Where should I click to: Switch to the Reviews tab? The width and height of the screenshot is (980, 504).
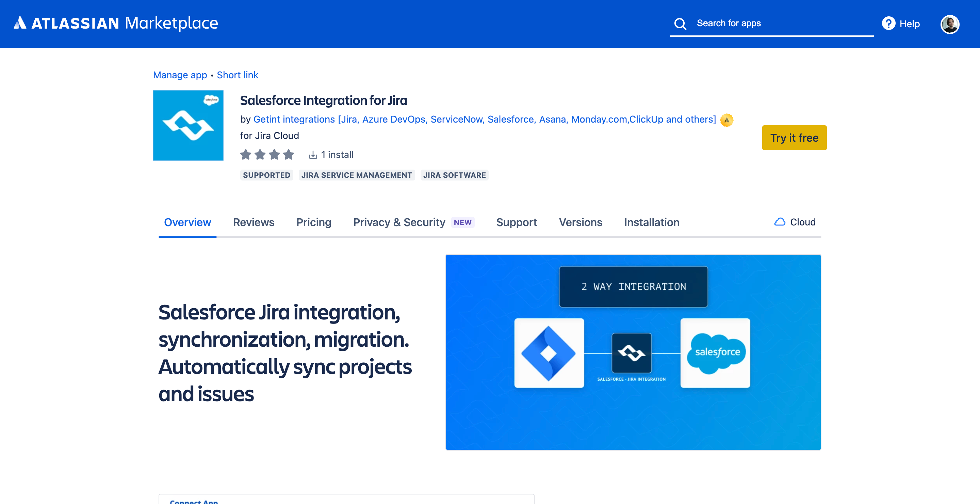254,222
